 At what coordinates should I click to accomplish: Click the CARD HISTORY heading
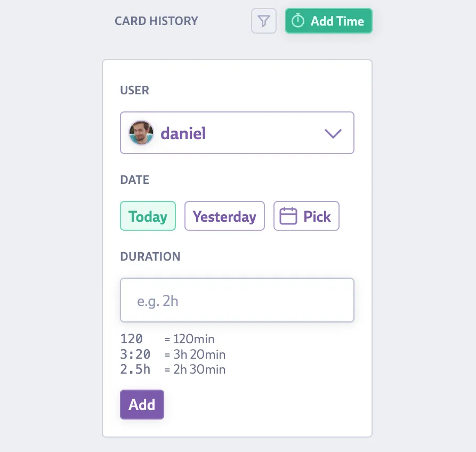click(x=156, y=21)
